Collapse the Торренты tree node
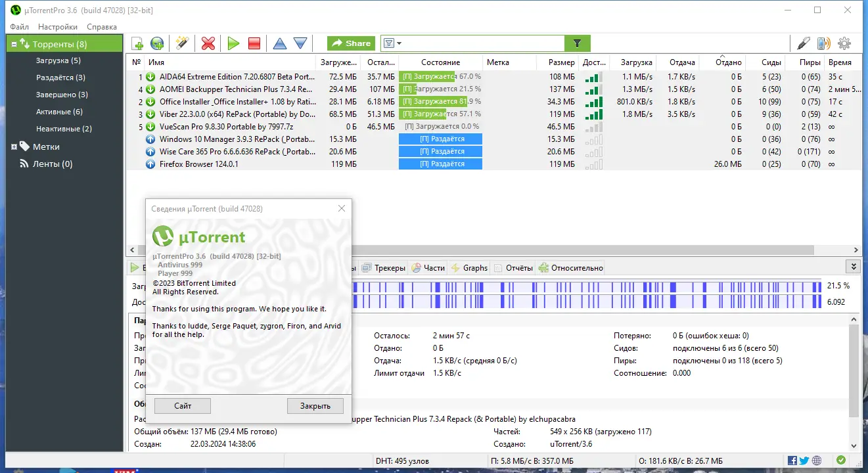Screen dimensions: 868x473 coord(14,44)
